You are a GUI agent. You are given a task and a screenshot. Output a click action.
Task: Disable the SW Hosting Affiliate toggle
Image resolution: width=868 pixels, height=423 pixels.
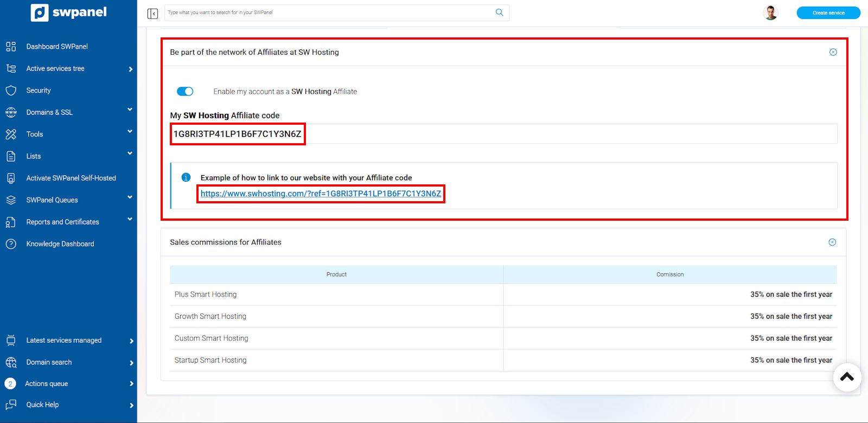[x=185, y=91]
